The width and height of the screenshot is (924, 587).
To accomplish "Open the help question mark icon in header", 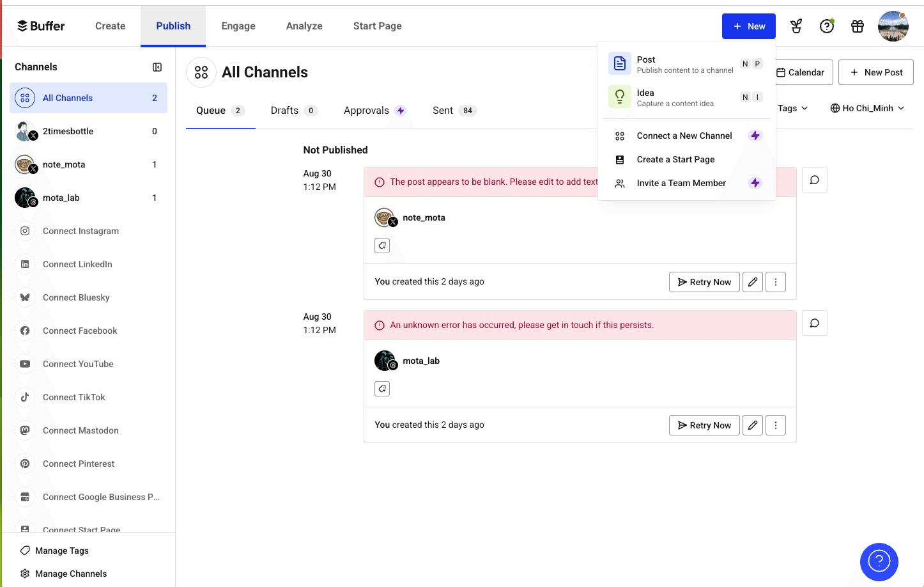I will pyautogui.click(x=827, y=26).
